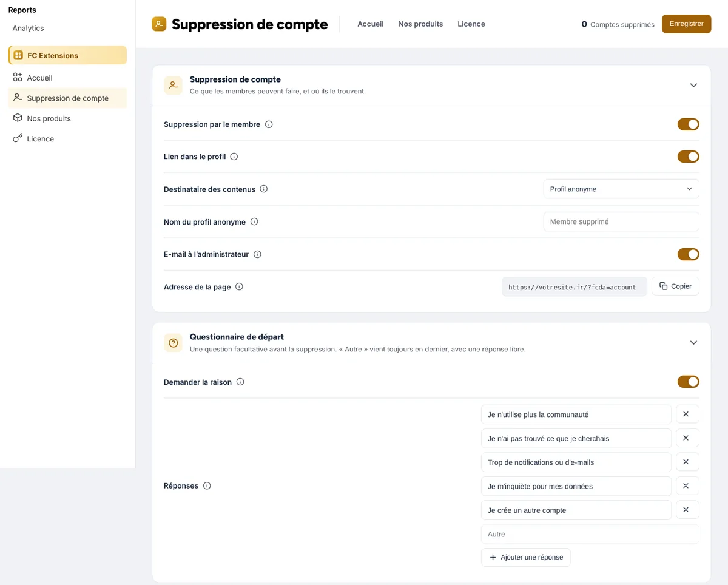Show info for Adresse de la page
728x585 pixels.
click(239, 286)
